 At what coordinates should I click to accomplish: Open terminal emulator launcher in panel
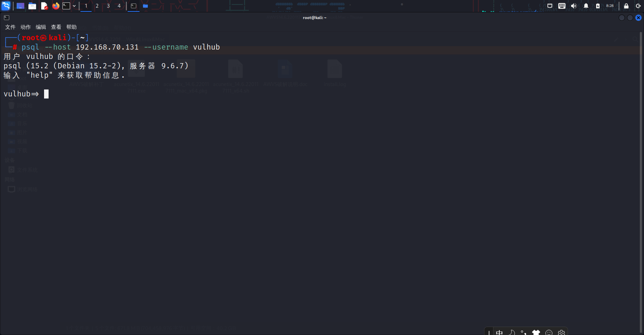[66, 6]
